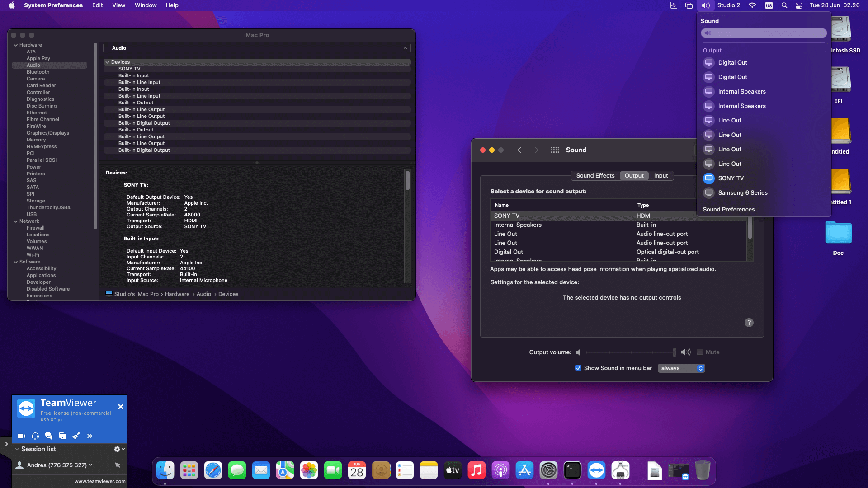Enable the Mute checkbox
The height and width of the screenshot is (488, 868).
point(700,352)
